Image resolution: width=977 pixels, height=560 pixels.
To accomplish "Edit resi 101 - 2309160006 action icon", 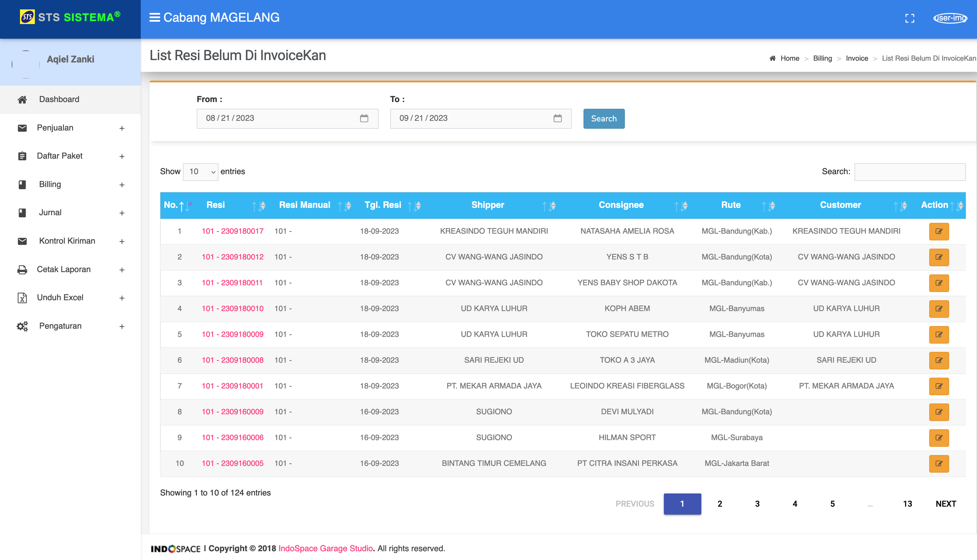I will [x=939, y=438].
